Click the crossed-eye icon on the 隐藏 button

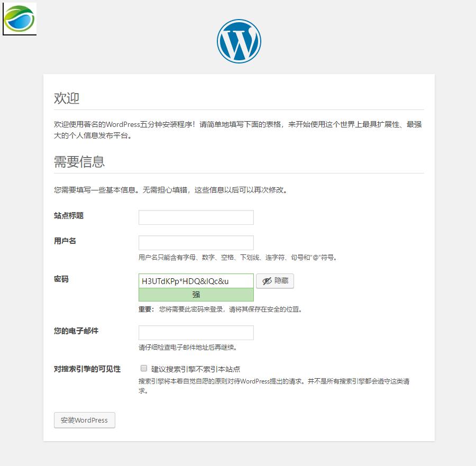tap(267, 281)
